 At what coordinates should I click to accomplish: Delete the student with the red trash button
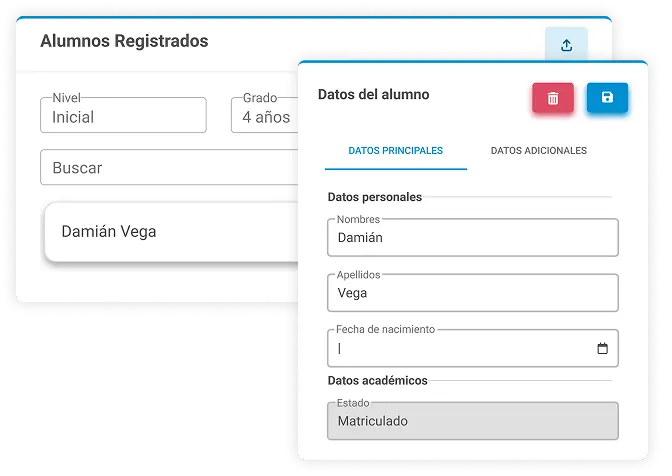point(553,98)
